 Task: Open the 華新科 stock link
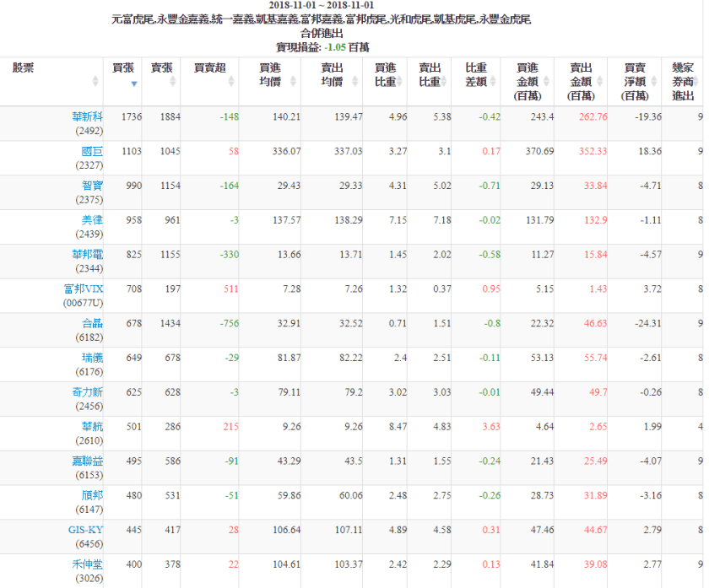pos(88,116)
